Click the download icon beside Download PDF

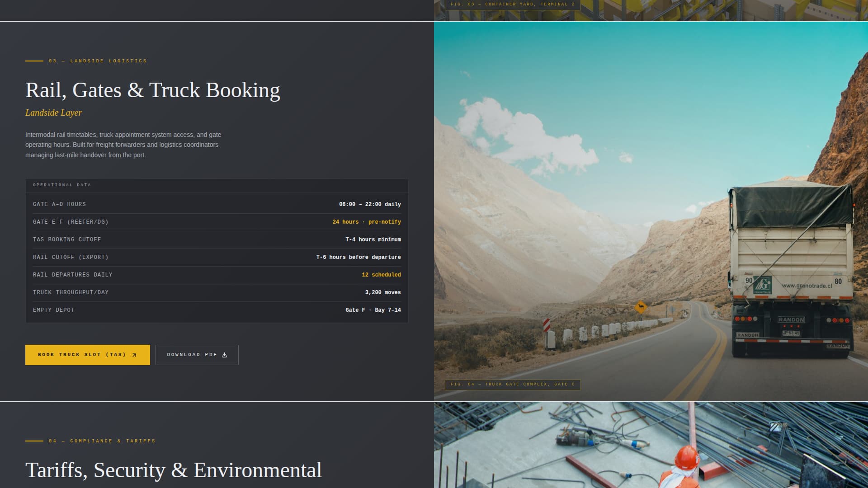tap(225, 355)
